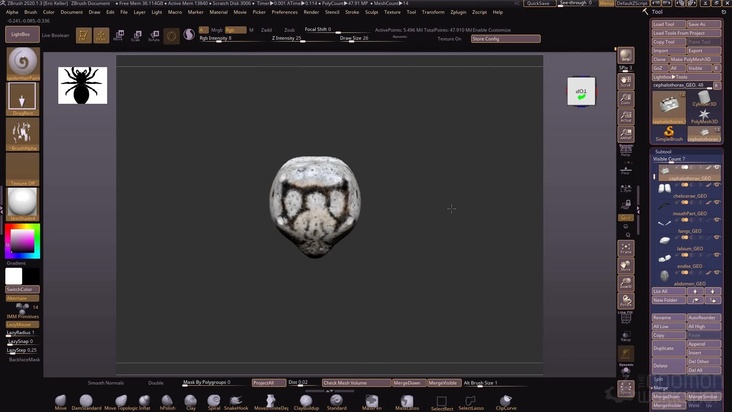Select the SelectLasso tool
This screenshot has height=412, width=732.
coord(471,402)
